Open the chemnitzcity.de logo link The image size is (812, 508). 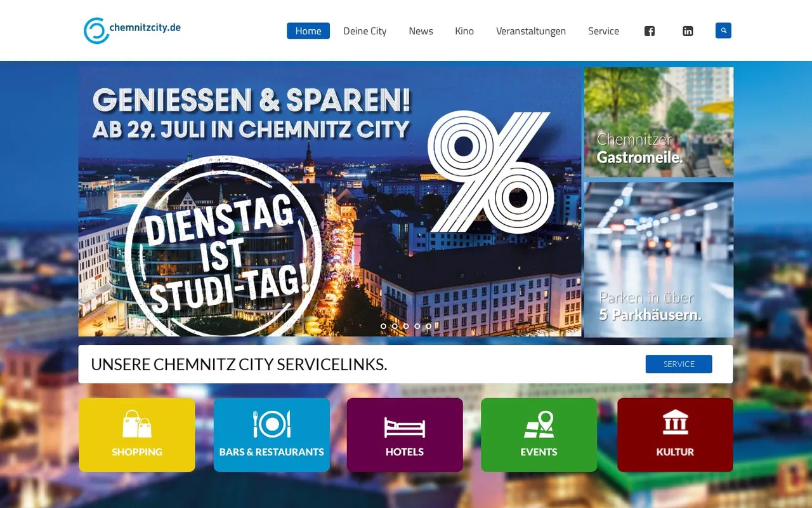coord(133,30)
